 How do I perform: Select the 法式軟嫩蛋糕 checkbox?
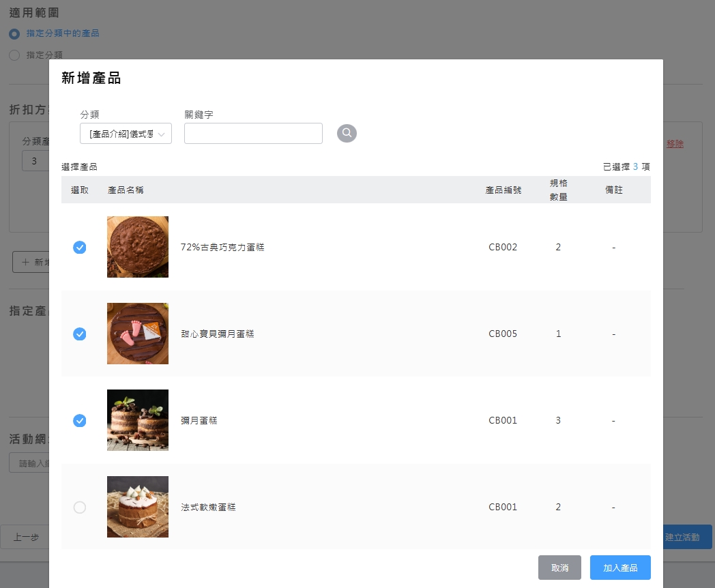pos(80,508)
